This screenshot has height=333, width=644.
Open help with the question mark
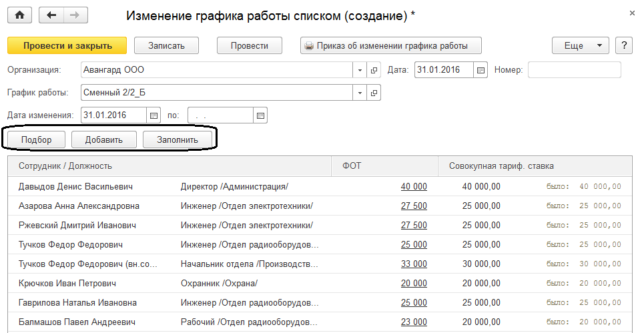(x=624, y=45)
